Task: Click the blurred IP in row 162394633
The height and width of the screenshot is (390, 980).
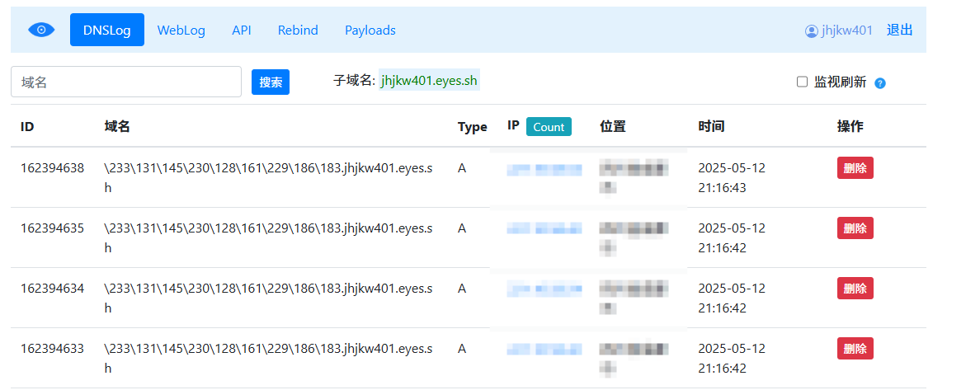Action: pyautogui.click(x=544, y=349)
